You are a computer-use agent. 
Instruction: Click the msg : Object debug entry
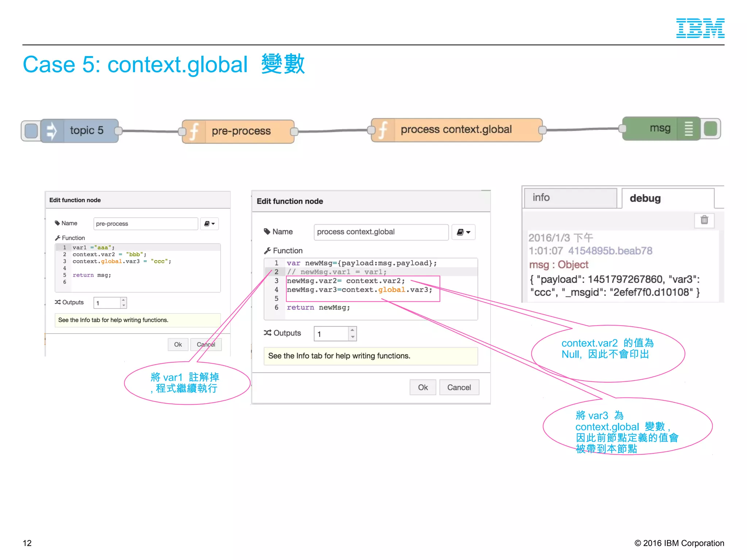click(x=559, y=265)
